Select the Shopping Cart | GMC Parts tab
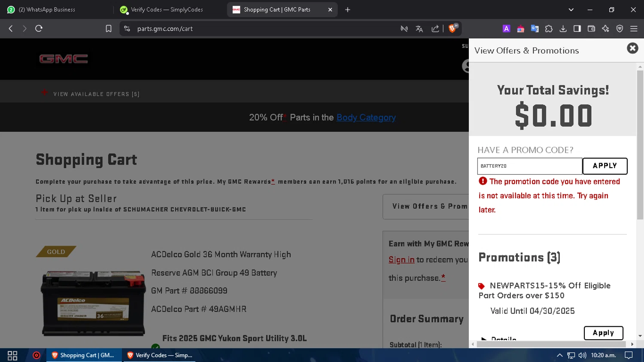The image size is (644, 362). pyautogui.click(x=277, y=9)
